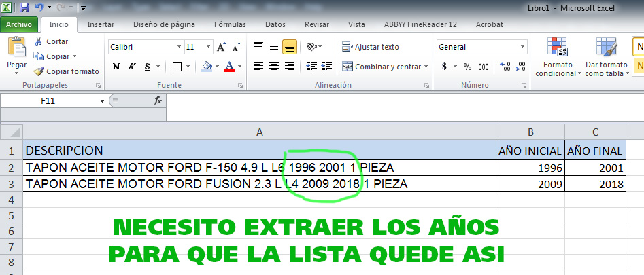Align text right

290,67
